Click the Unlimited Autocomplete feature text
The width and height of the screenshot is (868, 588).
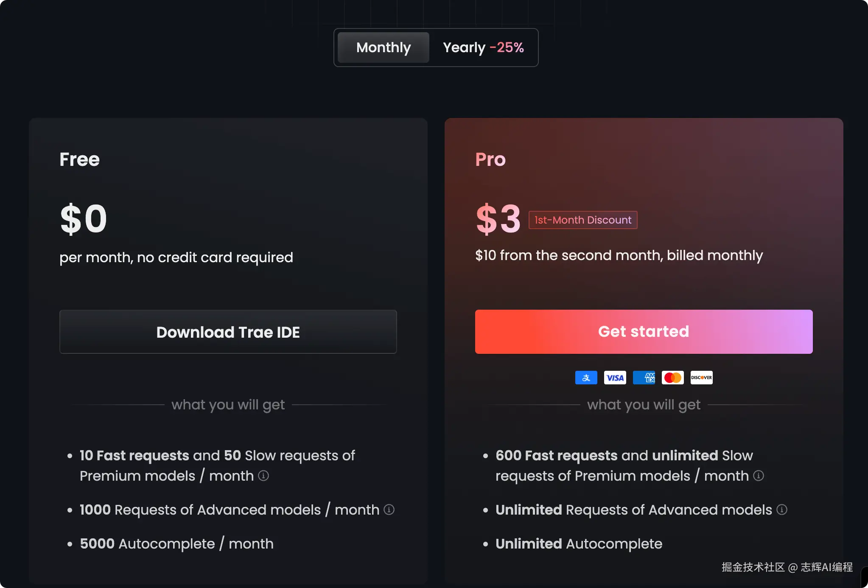pyautogui.click(x=579, y=543)
